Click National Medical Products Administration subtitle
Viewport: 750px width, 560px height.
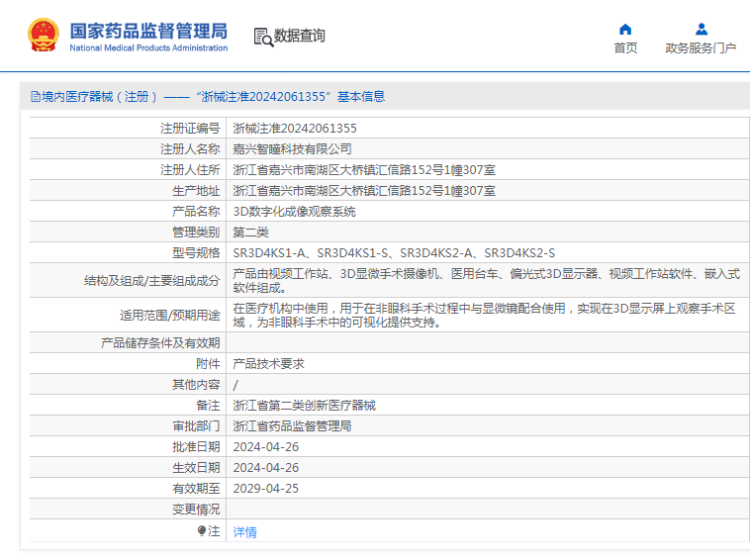pyautogui.click(x=148, y=47)
